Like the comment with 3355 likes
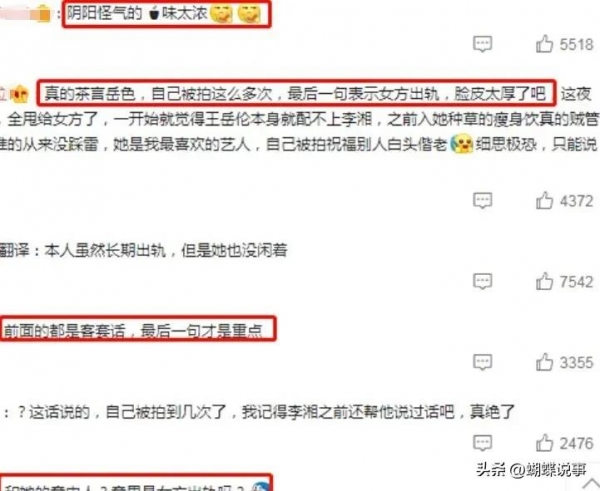This screenshot has height=491, width=600. [x=544, y=362]
